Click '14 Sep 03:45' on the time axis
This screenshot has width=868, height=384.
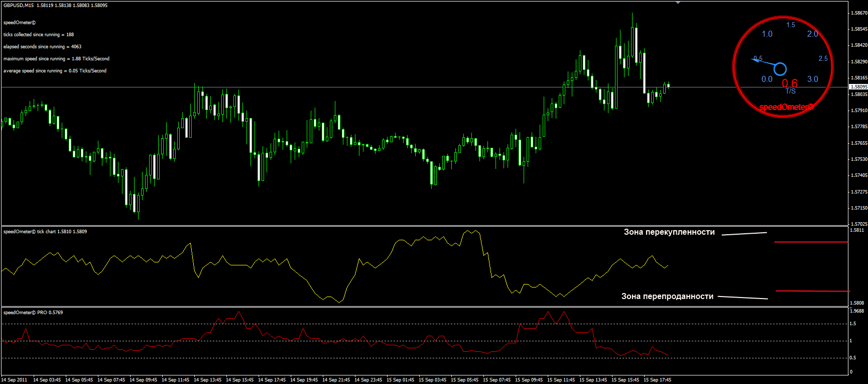pyautogui.click(x=47, y=380)
